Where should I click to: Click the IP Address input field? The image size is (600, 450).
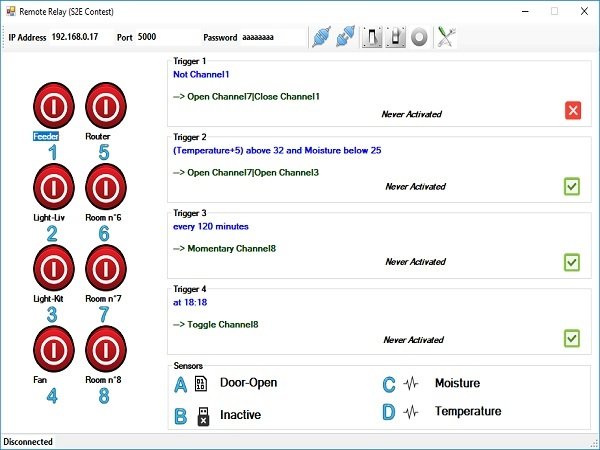point(81,37)
